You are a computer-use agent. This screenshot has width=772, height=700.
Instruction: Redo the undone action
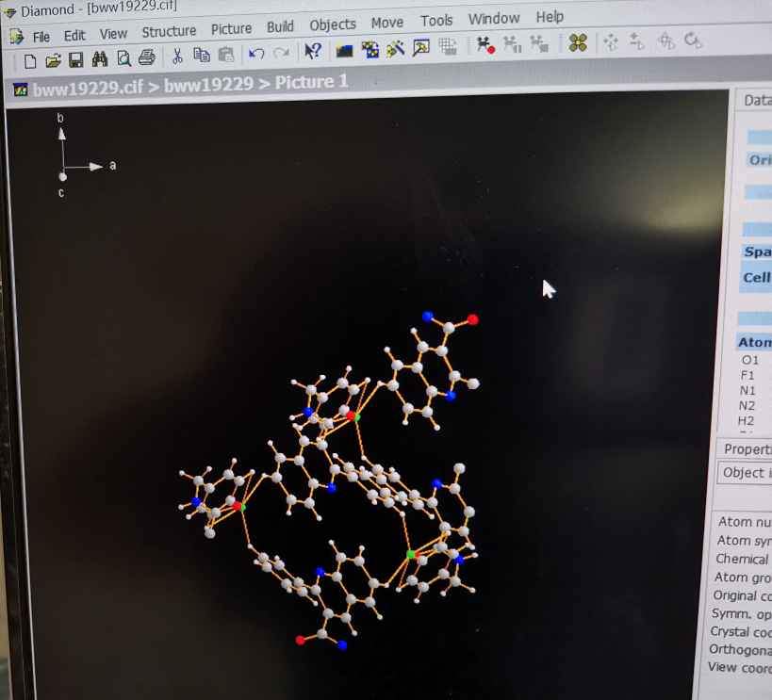pyautogui.click(x=281, y=52)
